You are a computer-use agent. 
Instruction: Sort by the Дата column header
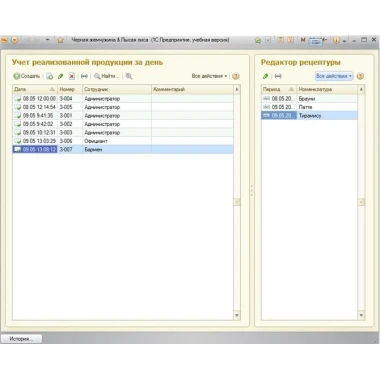[35, 89]
